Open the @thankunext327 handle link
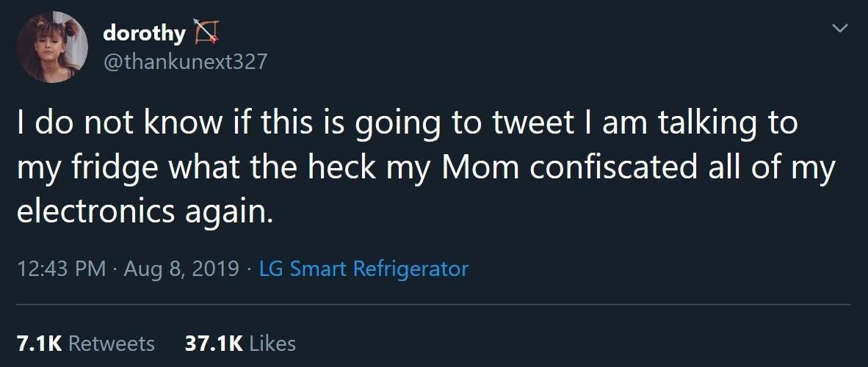 coord(185,62)
